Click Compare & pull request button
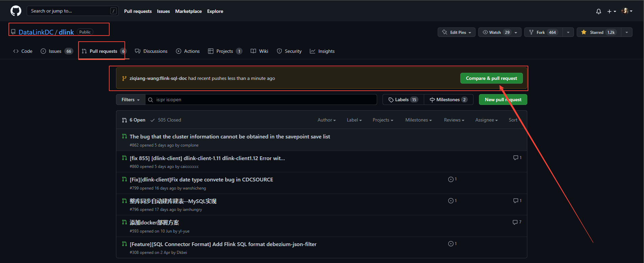Viewport: 644px width, 263px height. (491, 78)
